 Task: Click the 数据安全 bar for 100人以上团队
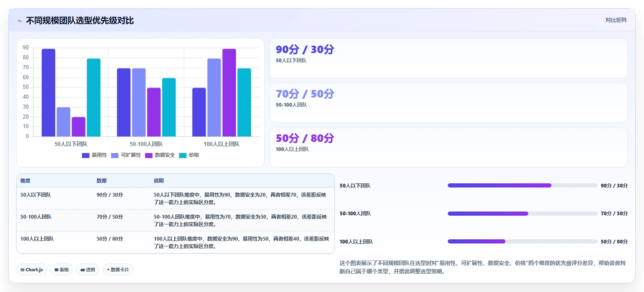click(229, 92)
